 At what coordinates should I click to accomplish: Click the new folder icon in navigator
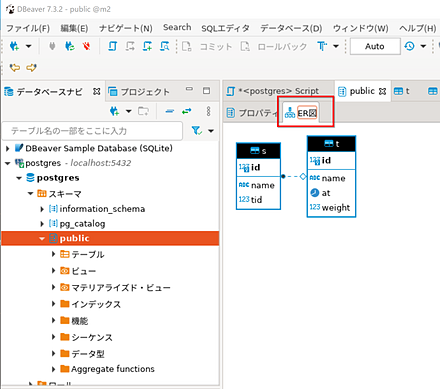143,111
